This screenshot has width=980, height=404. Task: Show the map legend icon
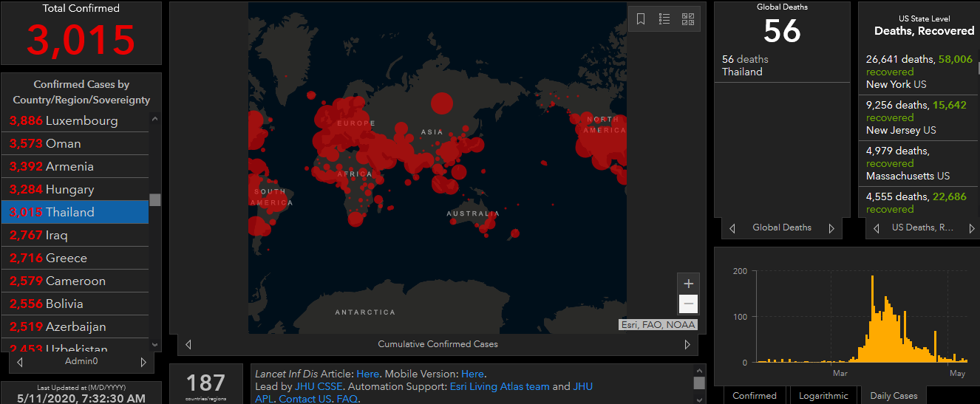(x=664, y=19)
